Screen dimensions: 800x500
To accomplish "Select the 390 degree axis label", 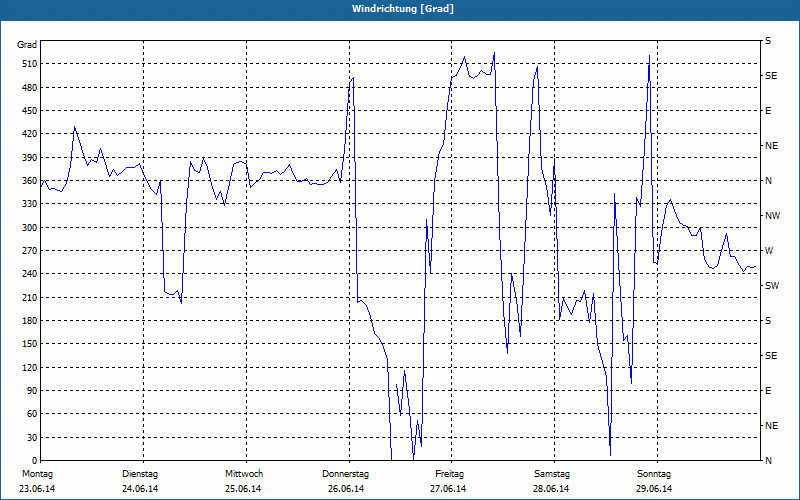I will (x=30, y=158).
